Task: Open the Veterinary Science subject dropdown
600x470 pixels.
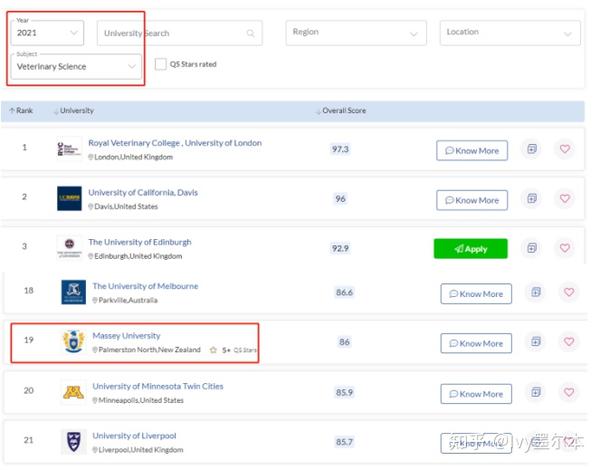Action: click(x=76, y=67)
